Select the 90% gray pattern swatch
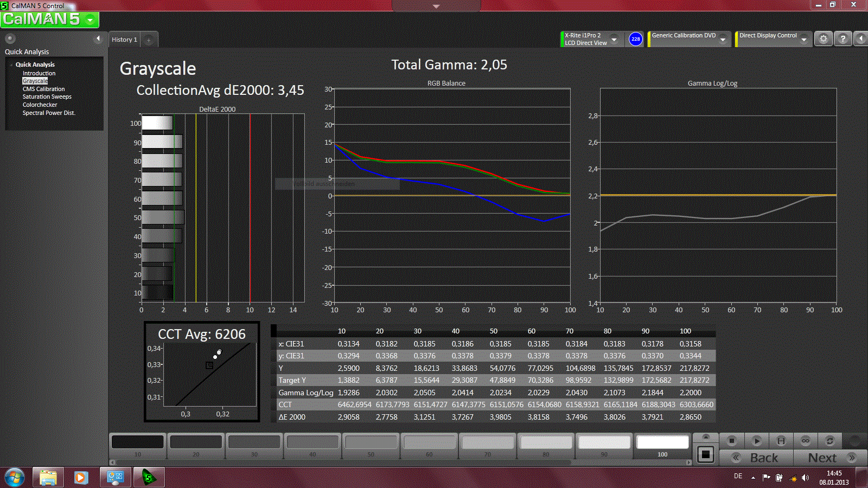Viewport: 868px width, 488px height. tap(604, 446)
